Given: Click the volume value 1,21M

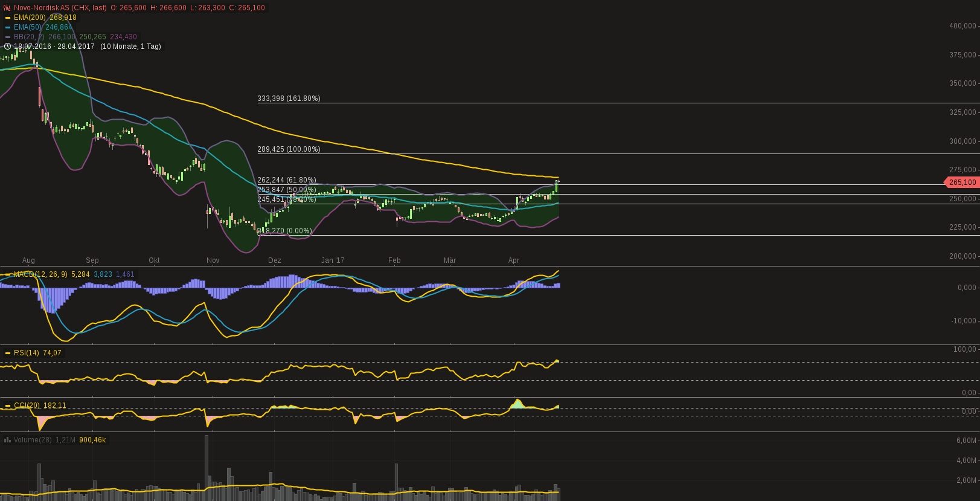Looking at the screenshot, I should (66, 440).
